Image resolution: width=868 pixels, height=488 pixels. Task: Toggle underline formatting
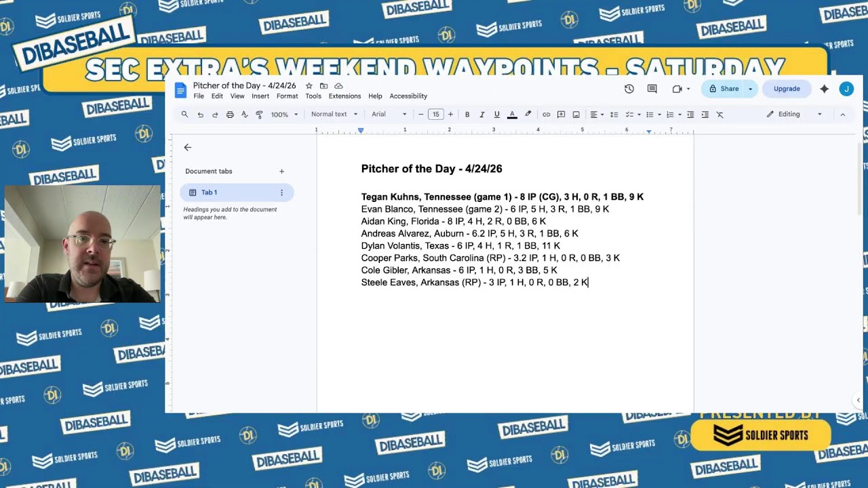(497, 115)
